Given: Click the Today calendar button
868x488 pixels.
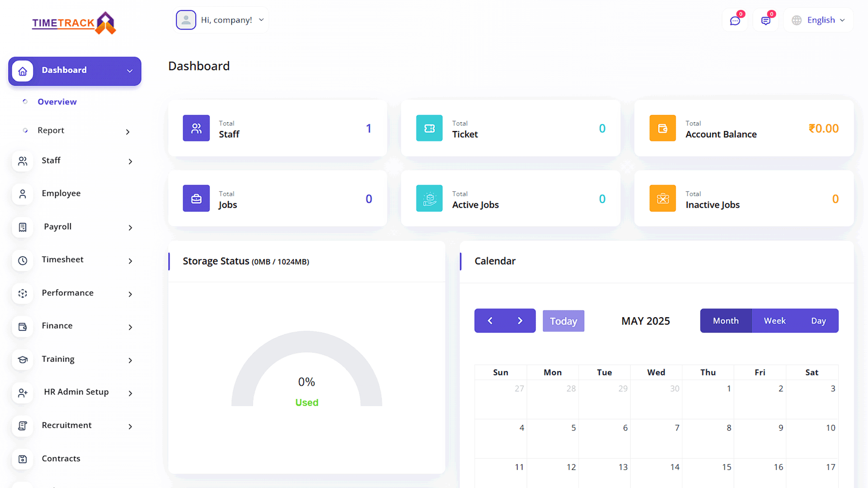Looking at the screenshot, I should (x=563, y=321).
